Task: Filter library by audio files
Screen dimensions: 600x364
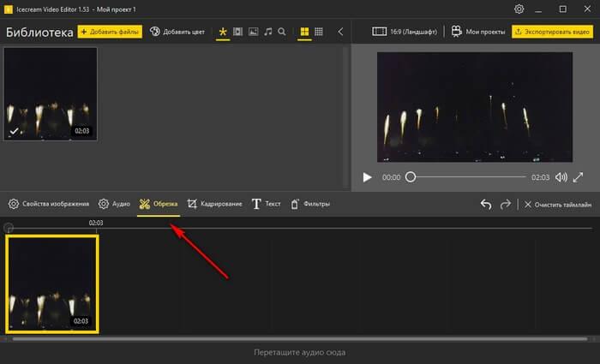Action: (x=267, y=32)
